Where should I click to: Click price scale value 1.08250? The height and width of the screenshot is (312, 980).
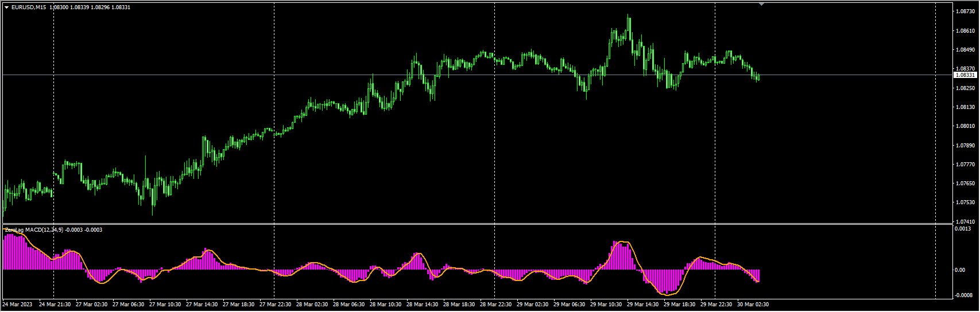[965, 88]
